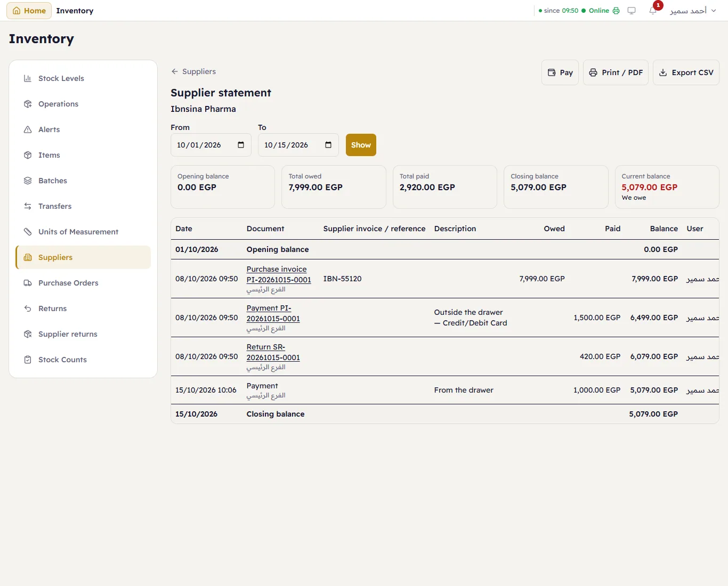
Task: Open Stock Levels in sidebar
Action: point(83,78)
